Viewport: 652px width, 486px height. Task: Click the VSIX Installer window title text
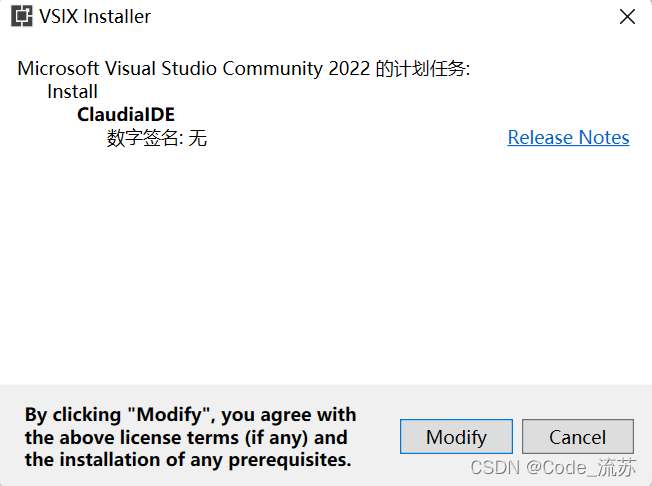[x=95, y=17]
